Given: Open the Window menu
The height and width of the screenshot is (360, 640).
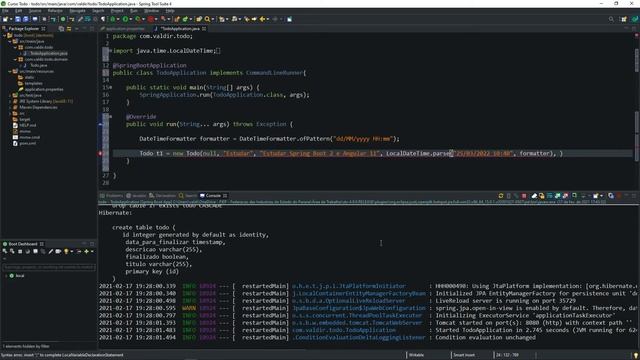Looking at the screenshot, I should tap(151, 11).
